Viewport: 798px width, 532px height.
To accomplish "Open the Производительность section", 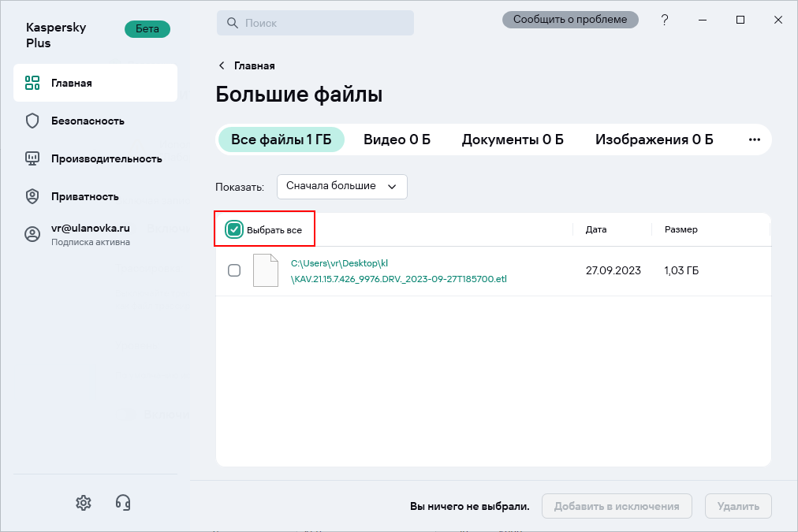I will coord(95,158).
